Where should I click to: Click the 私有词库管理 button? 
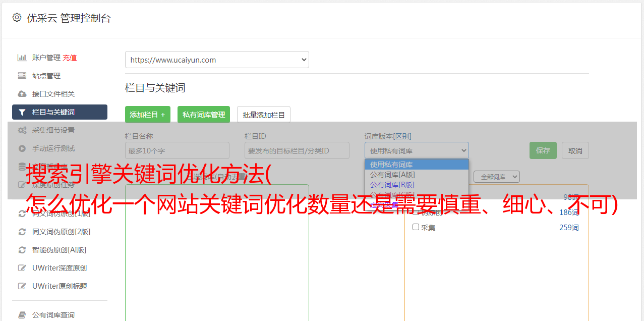click(204, 115)
